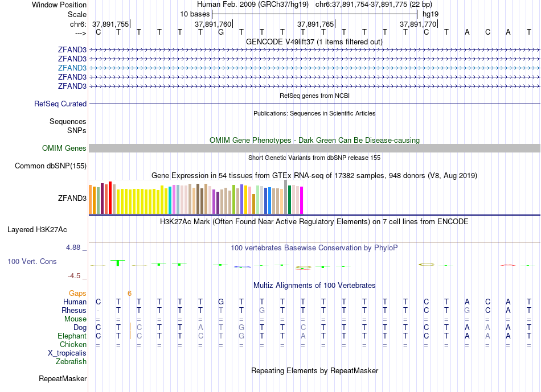This screenshot has width=541, height=392.
Task: Select the Layered H3K27Ac track label
Action: 37,230
